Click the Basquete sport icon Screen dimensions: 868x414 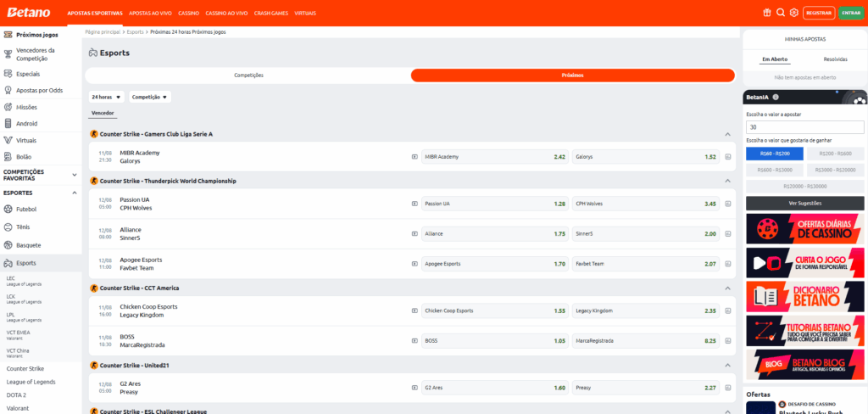(8, 245)
